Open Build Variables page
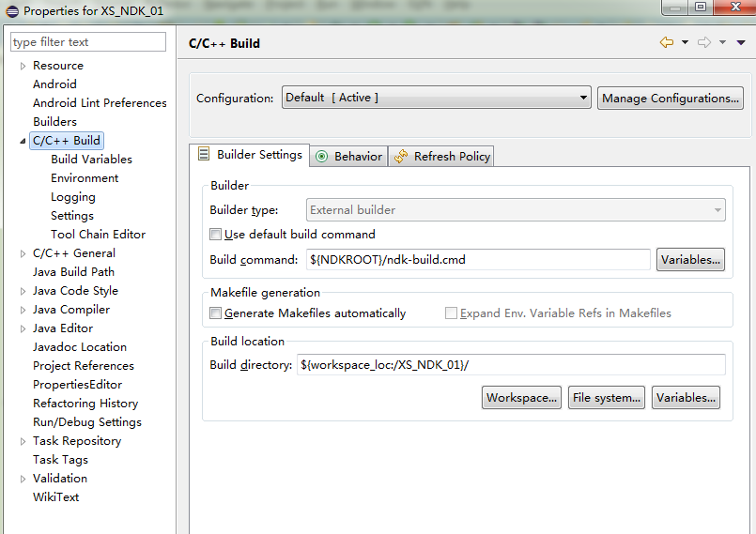The image size is (756, 534). click(91, 160)
